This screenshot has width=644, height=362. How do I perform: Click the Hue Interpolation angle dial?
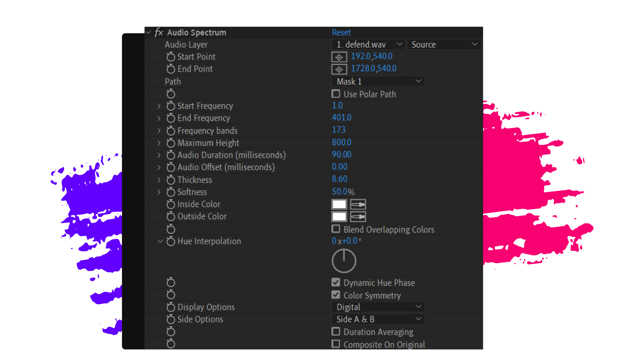(344, 261)
